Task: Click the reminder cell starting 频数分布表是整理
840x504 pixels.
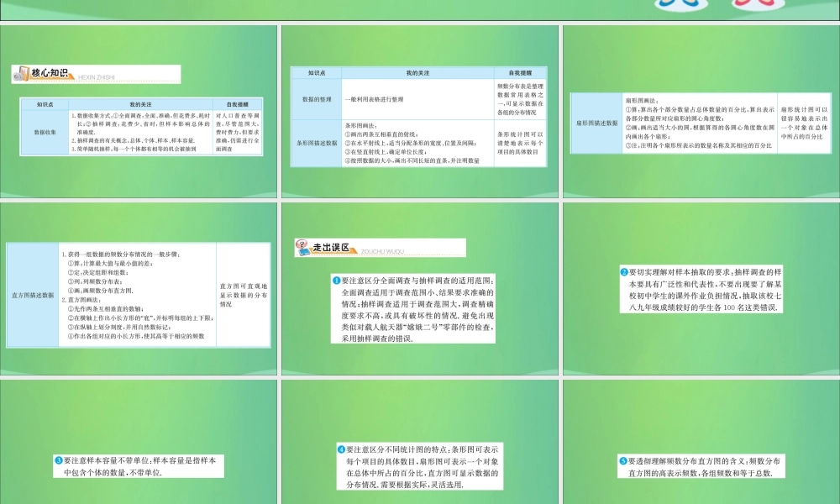Action: coord(520,99)
